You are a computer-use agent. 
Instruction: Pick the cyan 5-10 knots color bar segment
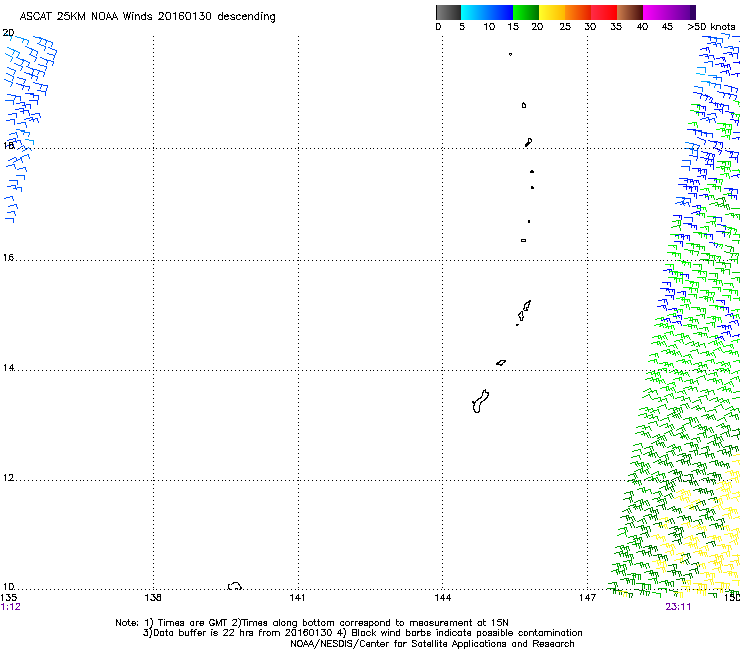[474, 12]
